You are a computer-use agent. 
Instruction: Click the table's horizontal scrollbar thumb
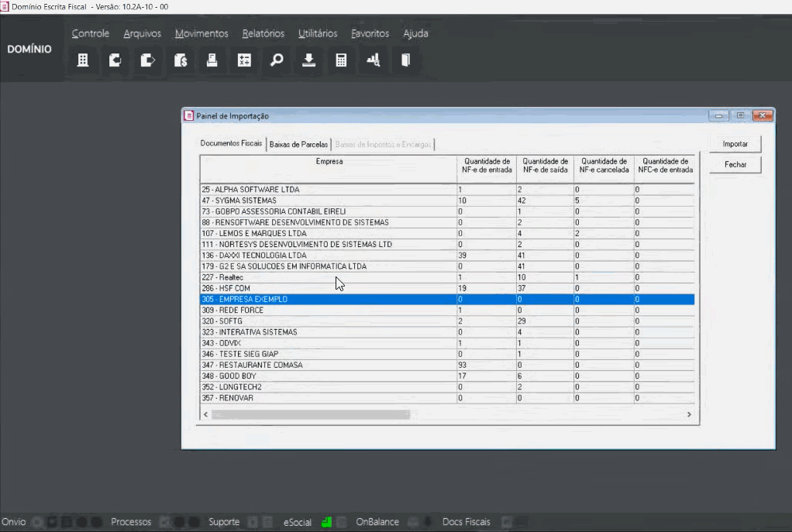(x=310, y=415)
